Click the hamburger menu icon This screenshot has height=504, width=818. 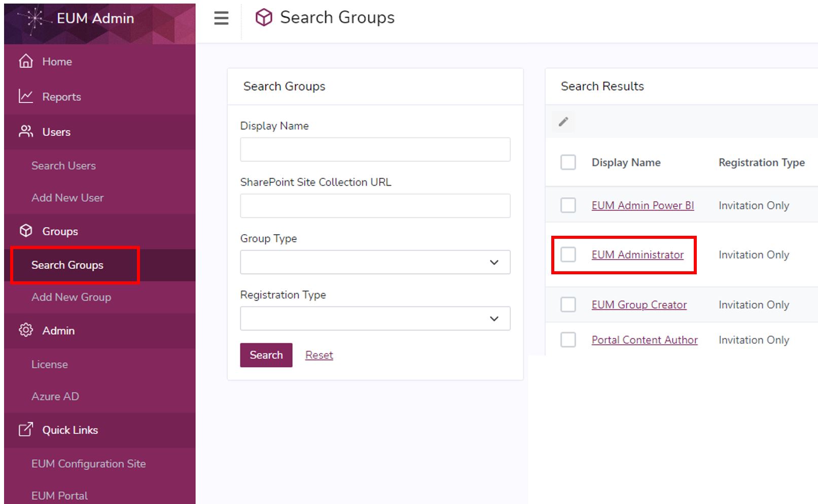221,18
